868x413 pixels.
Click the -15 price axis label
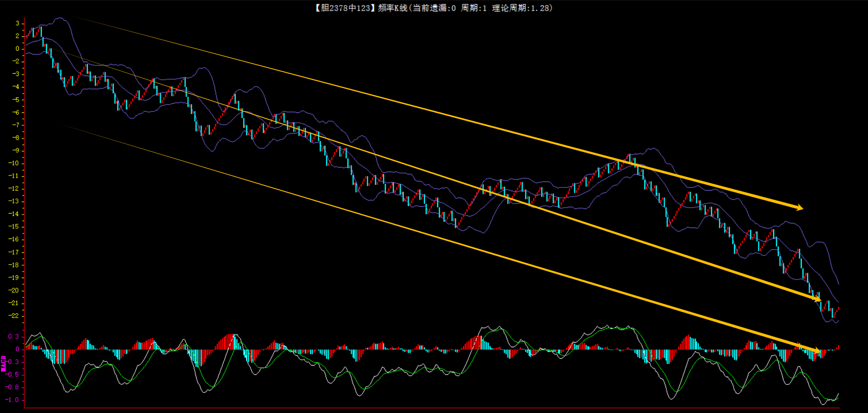pos(14,227)
